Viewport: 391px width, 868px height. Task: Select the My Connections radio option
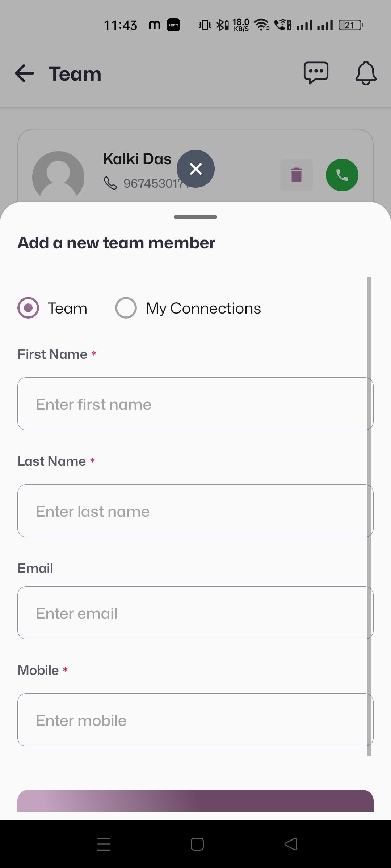tap(126, 308)
